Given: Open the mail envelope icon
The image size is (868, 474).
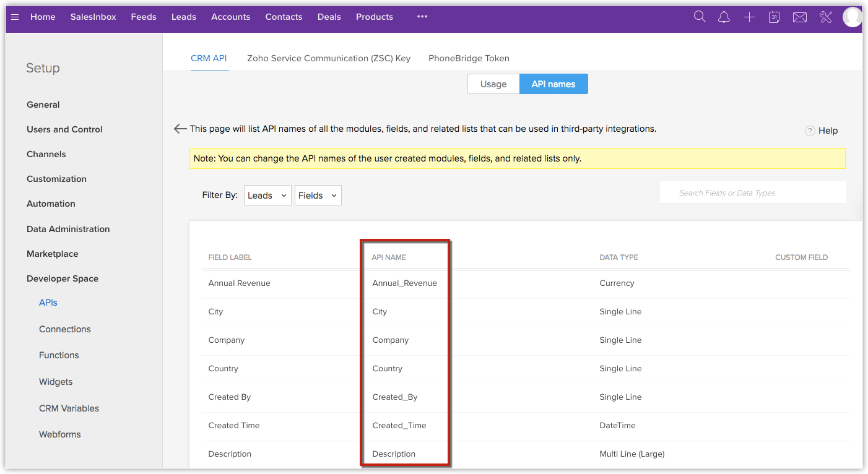Looking at the screenshot, I should pyautogui.click(x=800, y=17).
